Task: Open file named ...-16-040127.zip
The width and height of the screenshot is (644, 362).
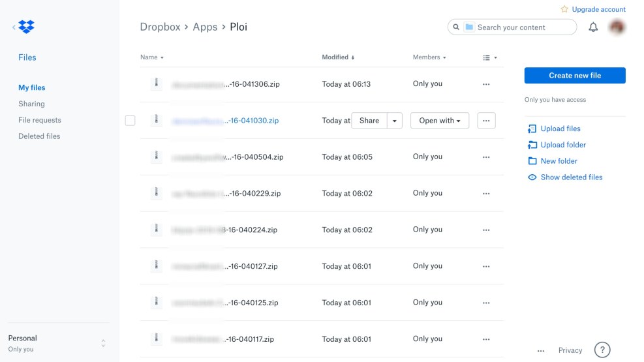Action: coord(224,266)
